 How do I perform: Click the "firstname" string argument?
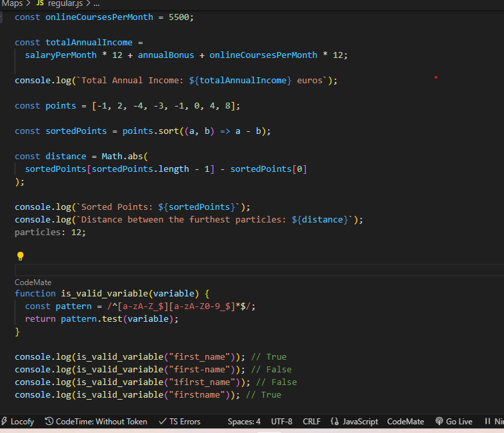197,395
